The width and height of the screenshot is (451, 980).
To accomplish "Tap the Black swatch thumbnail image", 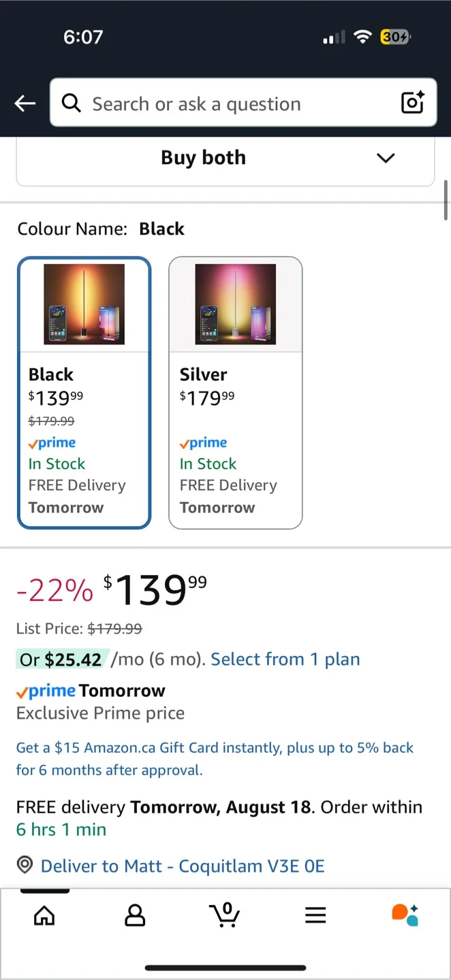I will 84,304.
